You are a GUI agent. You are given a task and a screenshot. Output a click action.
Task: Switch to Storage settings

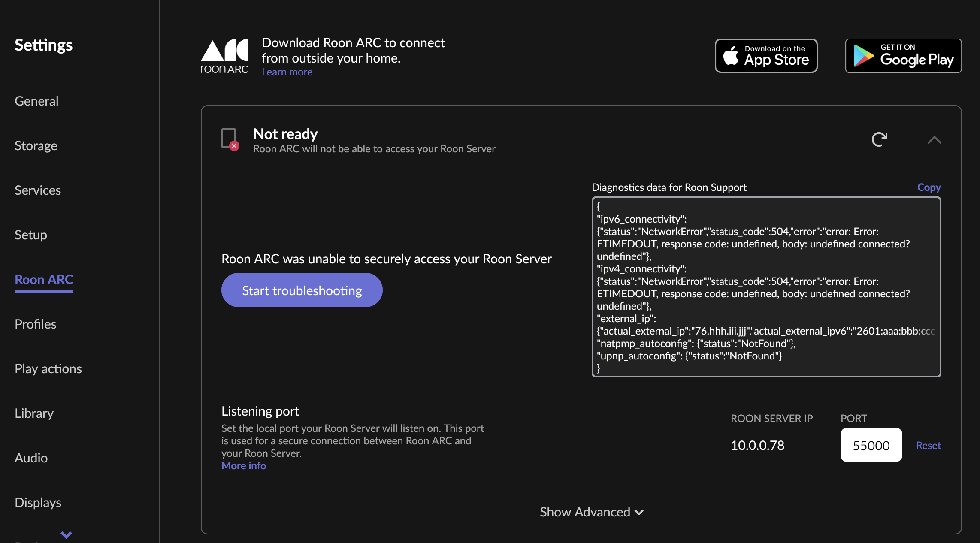click(x=36, y=146)
